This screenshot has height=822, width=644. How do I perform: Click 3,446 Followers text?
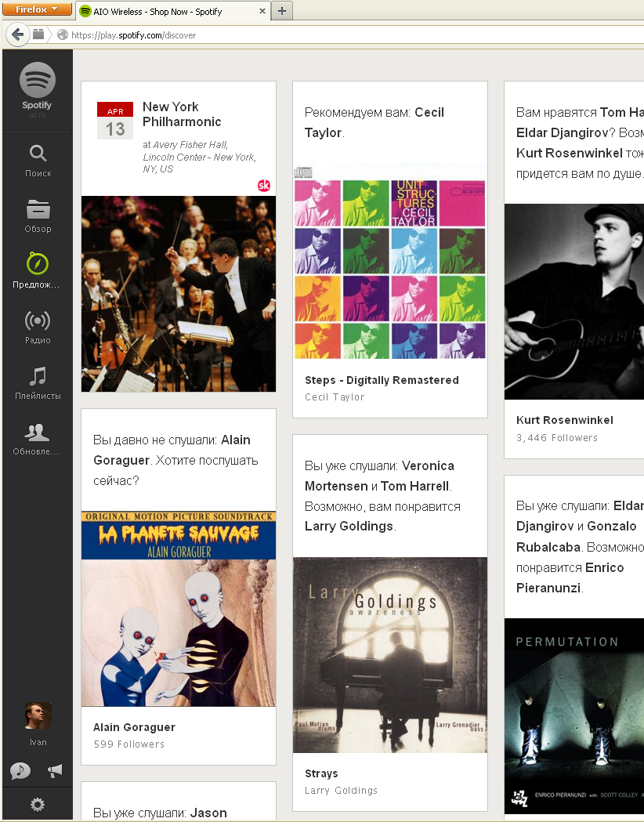coord(556,438)
